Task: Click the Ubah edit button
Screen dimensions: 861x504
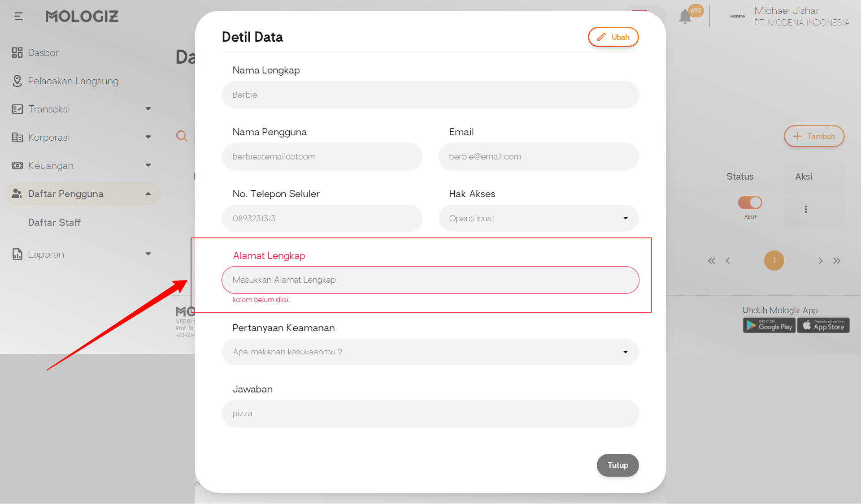Action: (613, 37)
